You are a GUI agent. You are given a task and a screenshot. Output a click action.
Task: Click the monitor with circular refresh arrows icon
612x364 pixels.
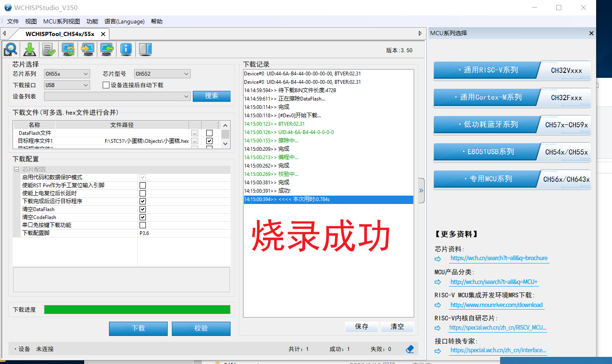pyautogui.click(x=68, y=49)
